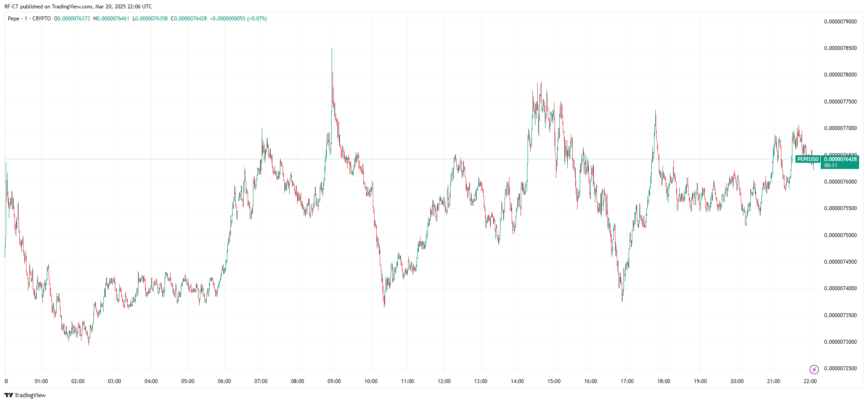
Task: Click the 12:00 time axis label
Action: click(x=444, y=381)
